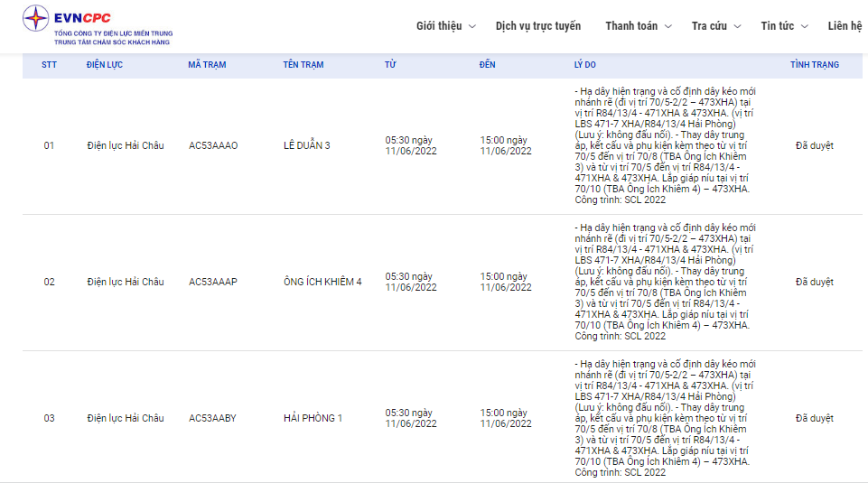Viewport: 868px width, 483px height.
Task: Open the Giới thiệu menu
Action: 439,26
